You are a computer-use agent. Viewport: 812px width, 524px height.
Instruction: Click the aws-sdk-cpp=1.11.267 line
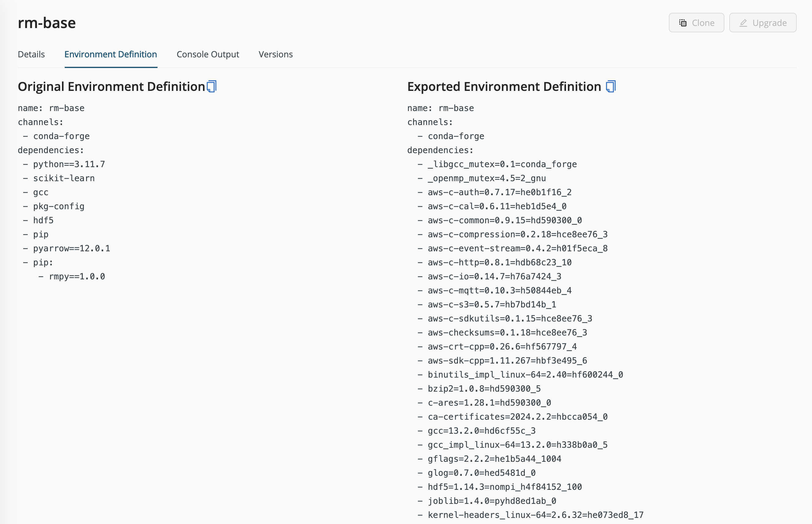point(502,361)
